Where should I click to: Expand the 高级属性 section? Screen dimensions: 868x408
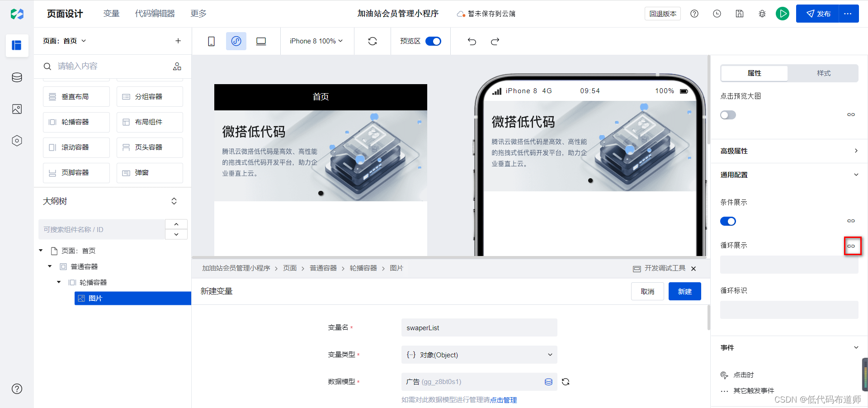(x=789, y=151)
